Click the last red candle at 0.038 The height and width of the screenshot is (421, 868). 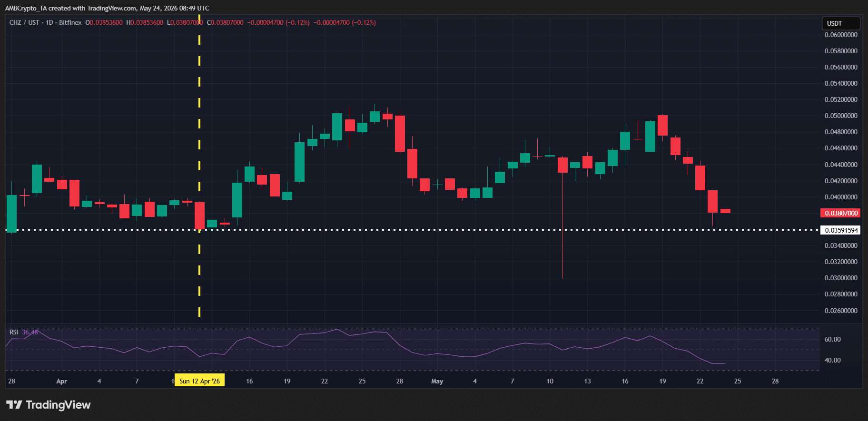(x=725, y=211)
